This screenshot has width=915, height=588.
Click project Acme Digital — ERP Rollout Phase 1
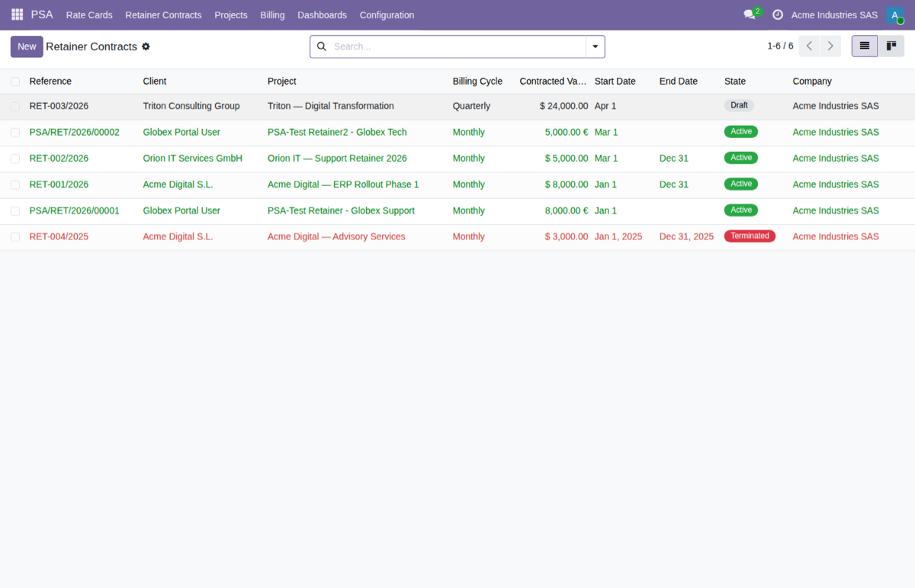pos(343,185)
